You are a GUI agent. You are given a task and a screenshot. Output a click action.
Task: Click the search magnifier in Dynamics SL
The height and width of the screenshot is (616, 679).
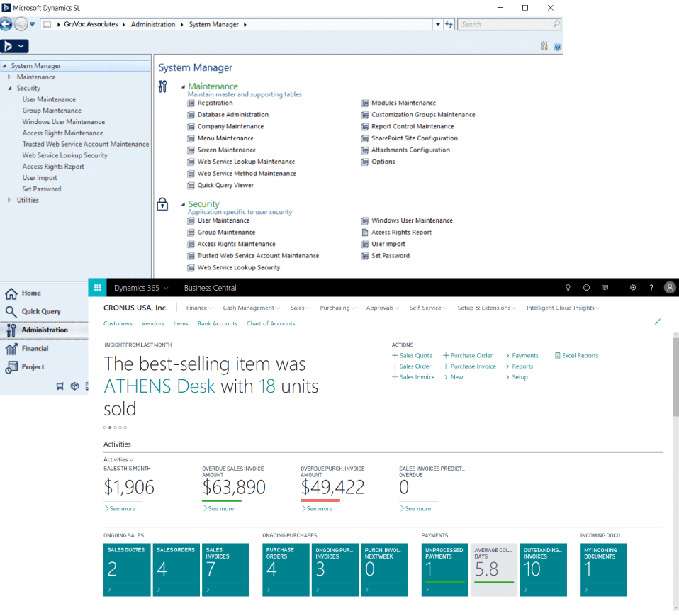coord(556,24)
